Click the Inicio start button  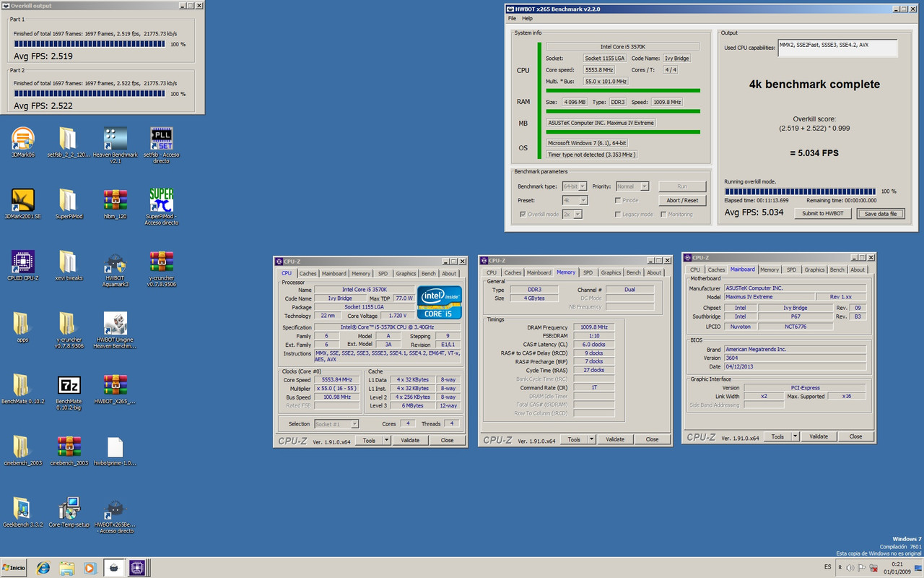[14, 568]
